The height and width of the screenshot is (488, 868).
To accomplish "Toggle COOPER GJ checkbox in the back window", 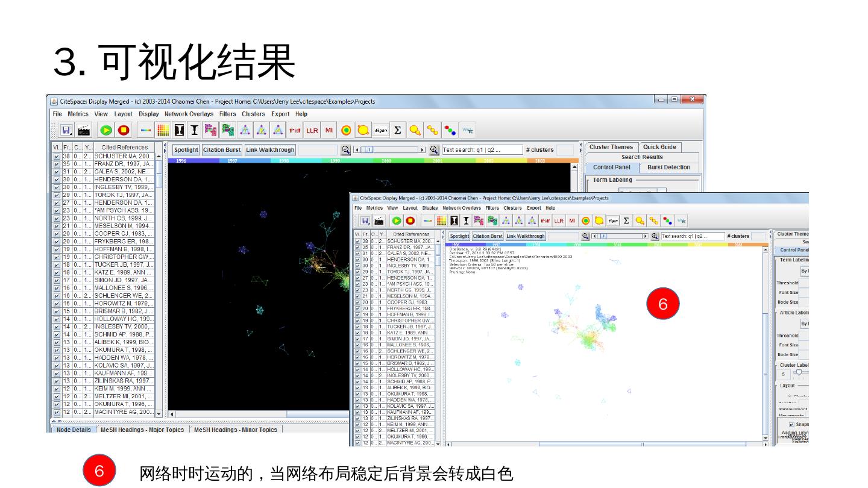I will tap(57, 234).
